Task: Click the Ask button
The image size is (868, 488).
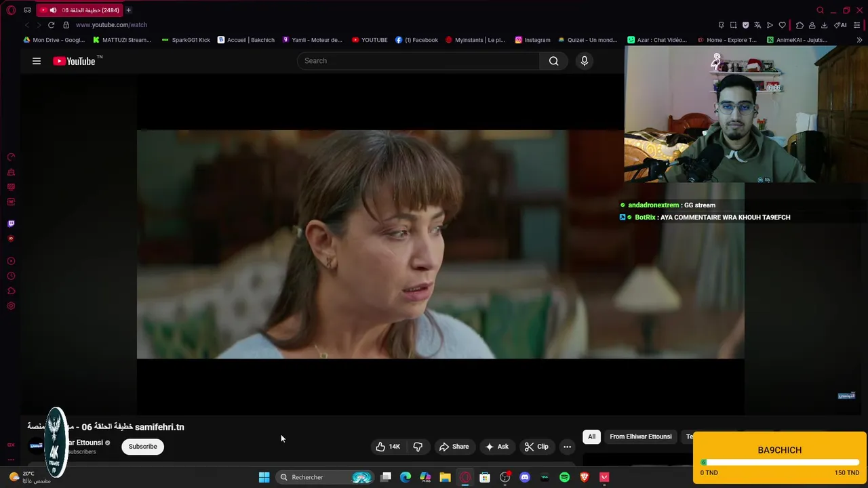Action: [496, 447]
